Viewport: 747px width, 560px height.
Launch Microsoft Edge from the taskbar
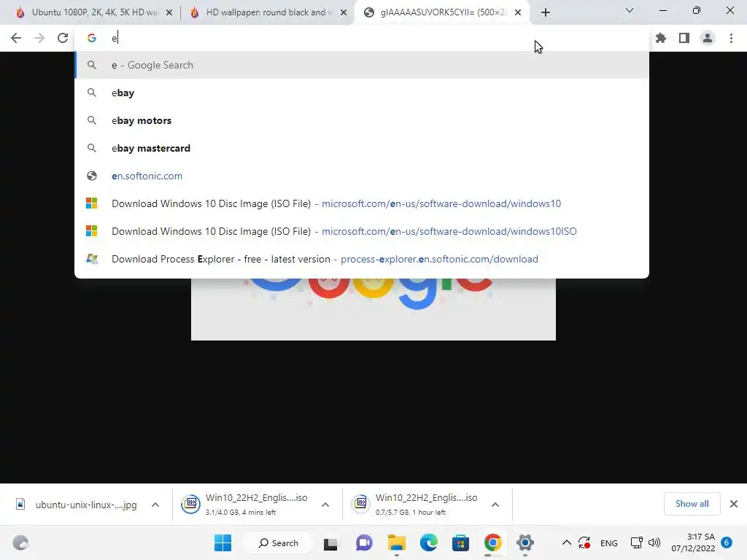point(429,542)
